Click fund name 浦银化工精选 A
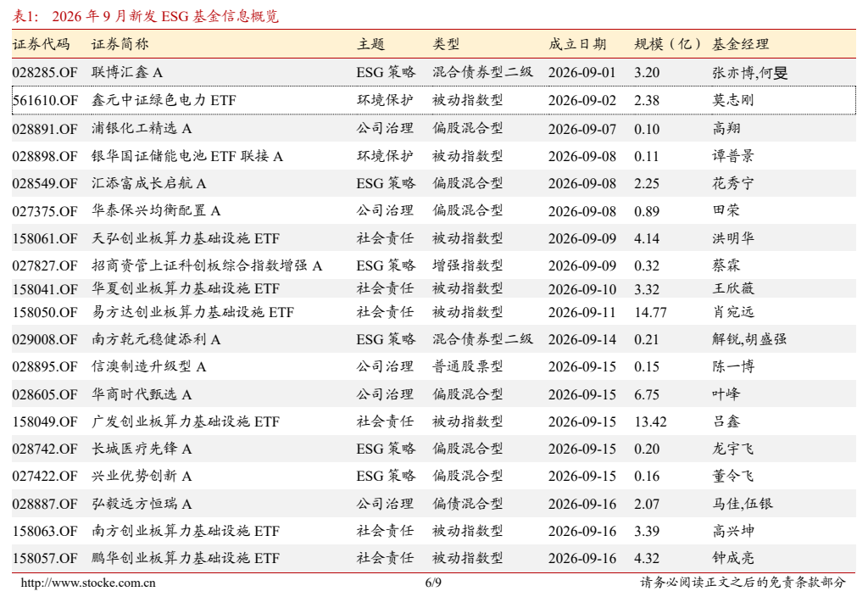Image resolution: width=868 pixels, height=597 pixels. pyautogui.click(x=142, y=129)
